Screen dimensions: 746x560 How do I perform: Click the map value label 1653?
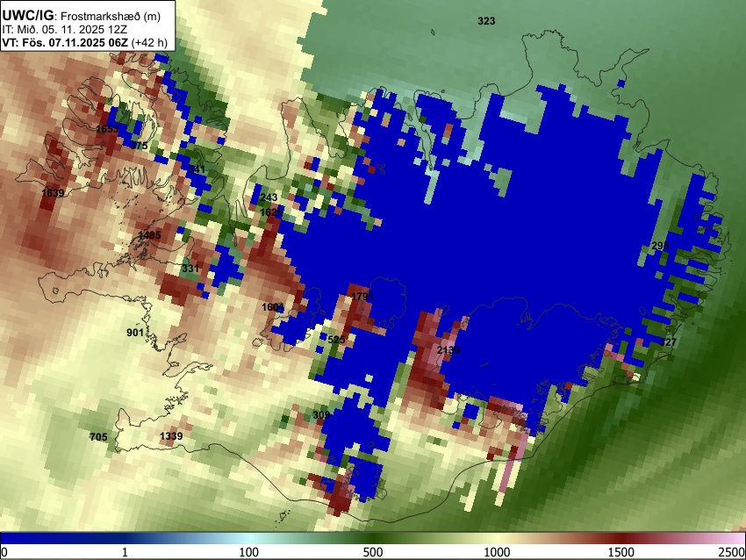[107, 129]
